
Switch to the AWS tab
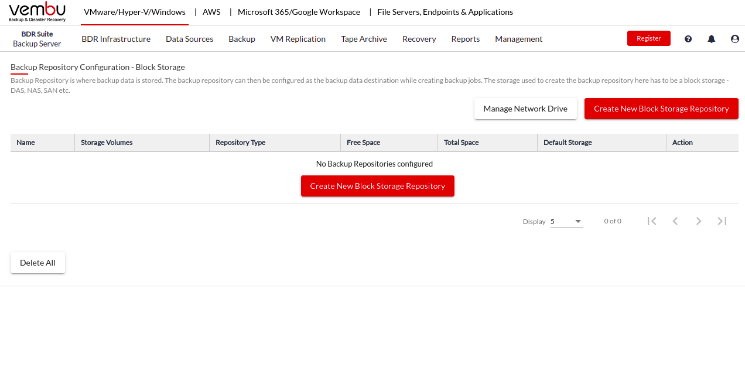tap(211, 12)
